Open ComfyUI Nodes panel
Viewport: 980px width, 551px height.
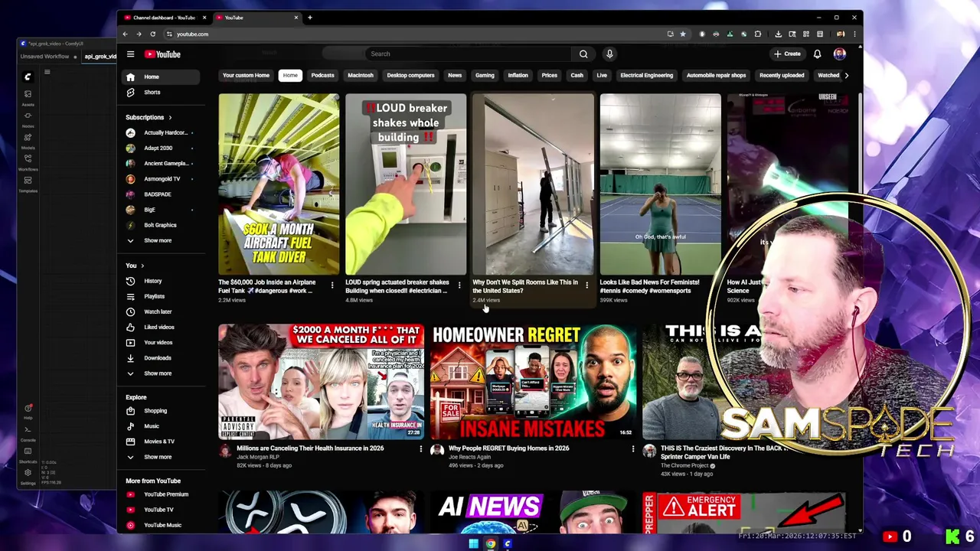[x=28, y=118]
